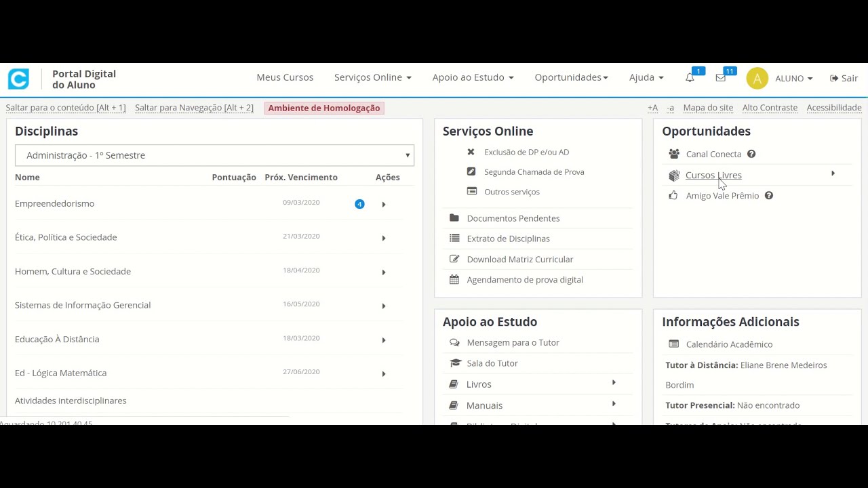Click the pencil icon beside Download Matriz Curricular
The width and height of the screenshot is (868, 488).
454,259
